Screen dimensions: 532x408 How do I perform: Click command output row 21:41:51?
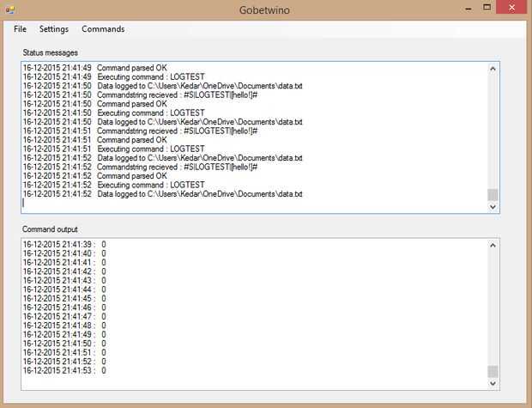tap(64, 352)
